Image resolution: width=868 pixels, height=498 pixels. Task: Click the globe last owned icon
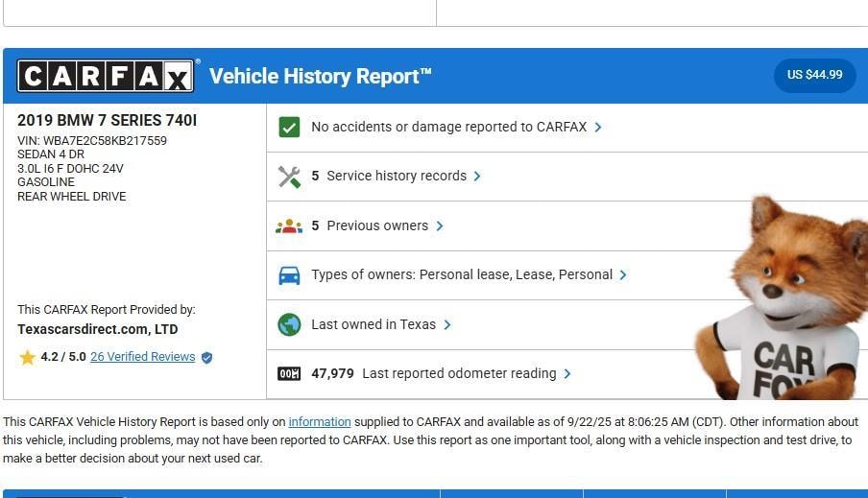point(289,324)
